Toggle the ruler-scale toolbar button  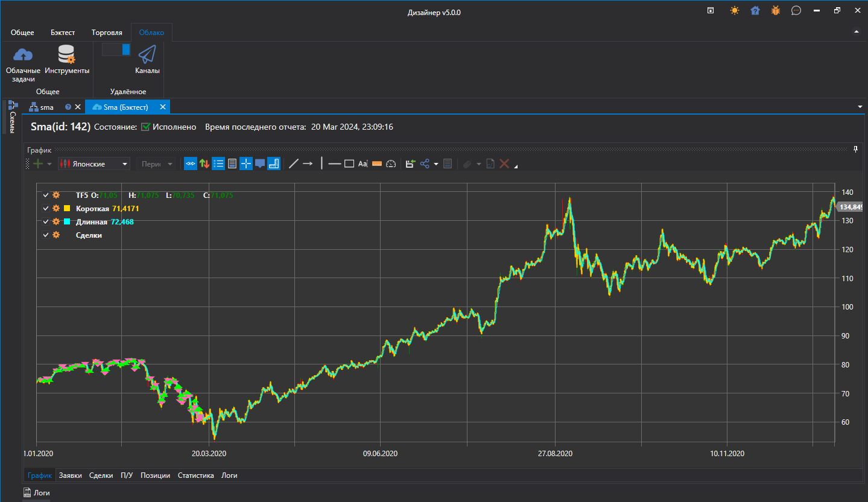(x=274, y=164)
